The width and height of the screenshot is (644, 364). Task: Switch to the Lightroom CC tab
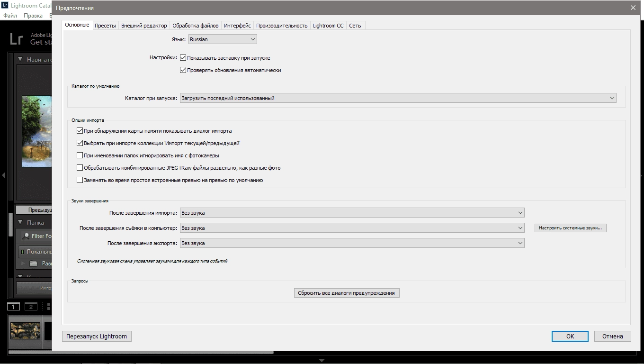[x=328, y=26]
